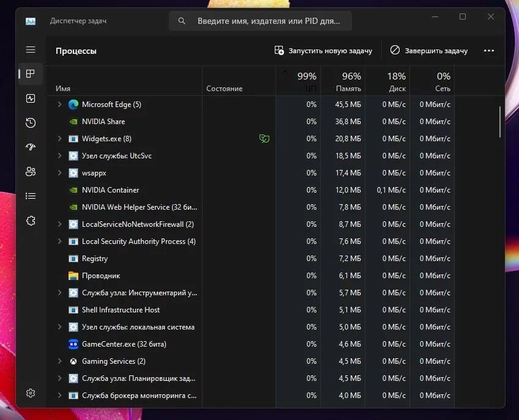Click the Registry process icon

point(73,259)
